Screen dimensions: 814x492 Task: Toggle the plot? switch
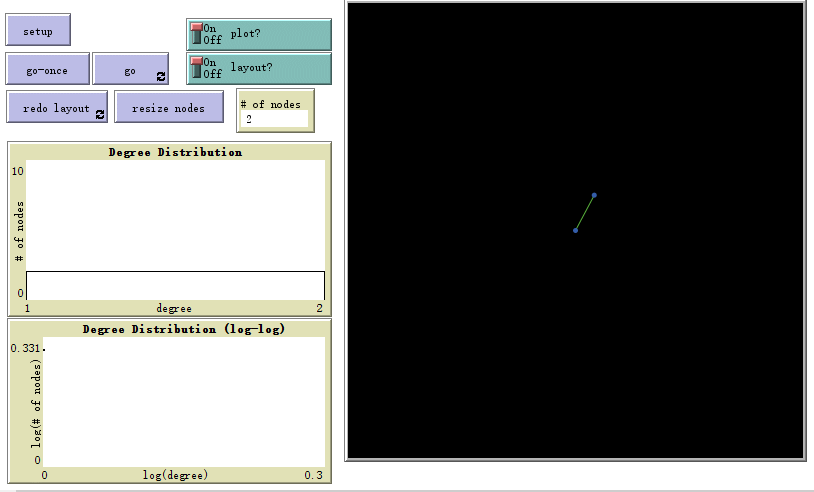pyautogui.click(x=259, y=35)
